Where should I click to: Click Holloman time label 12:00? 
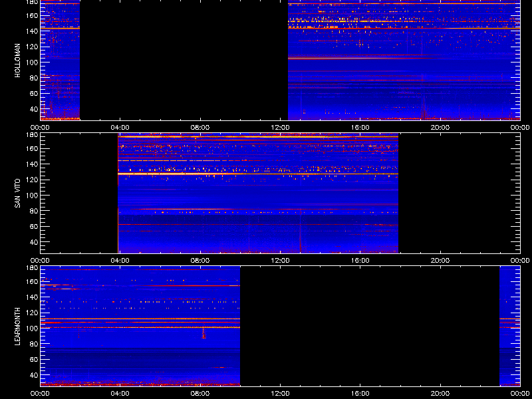tap(280, 128)
